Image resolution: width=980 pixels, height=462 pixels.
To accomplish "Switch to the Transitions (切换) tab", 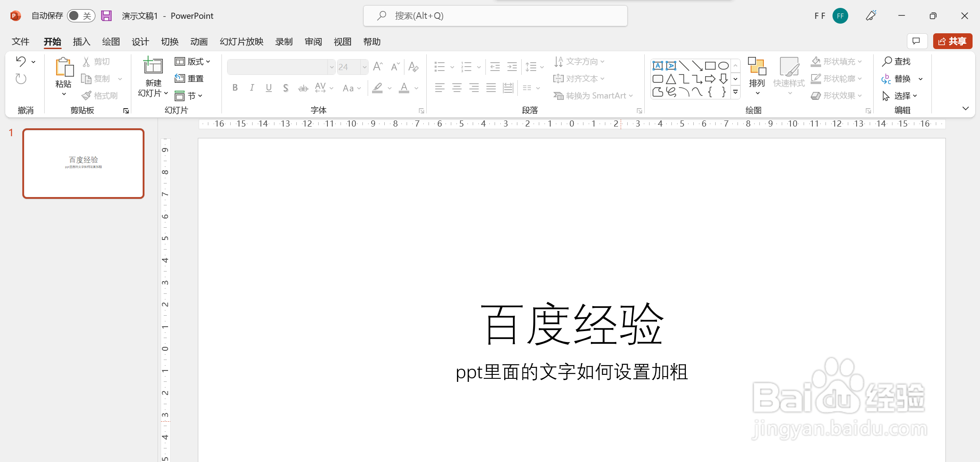I will tap(169, 42).
